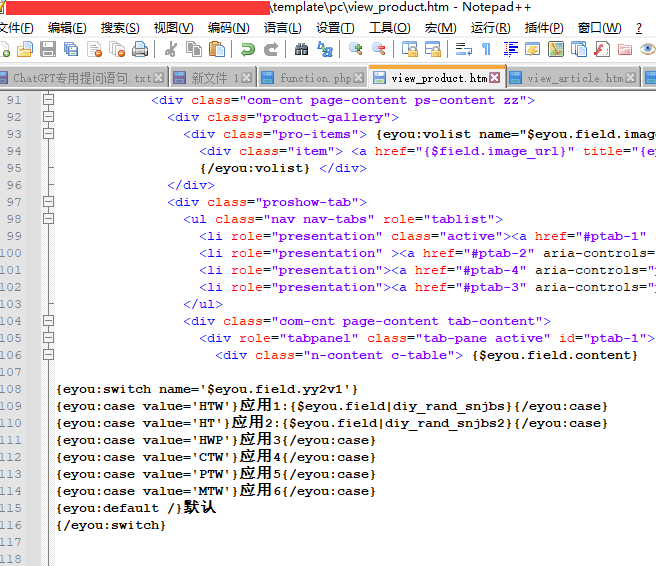This screenshot has width=656, height=566.
Task: Click the Paste clipboard icon
Action: click(x=217, y=49)
